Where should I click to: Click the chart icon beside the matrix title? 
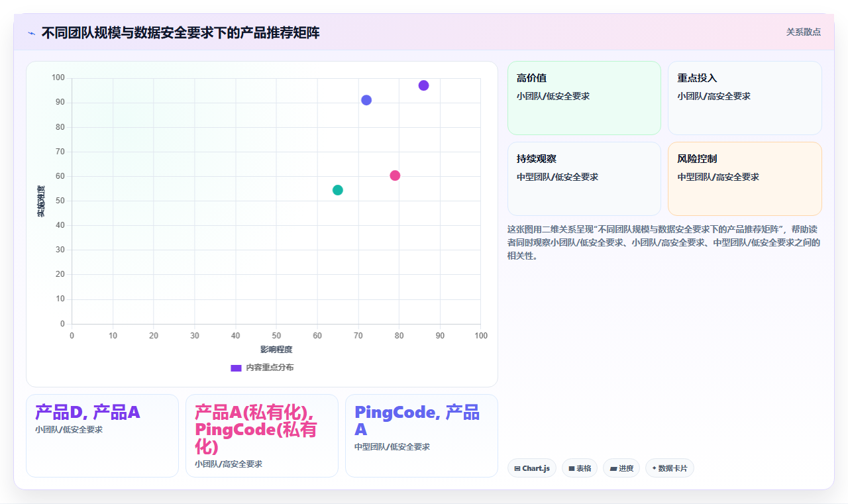coord(31,32)
